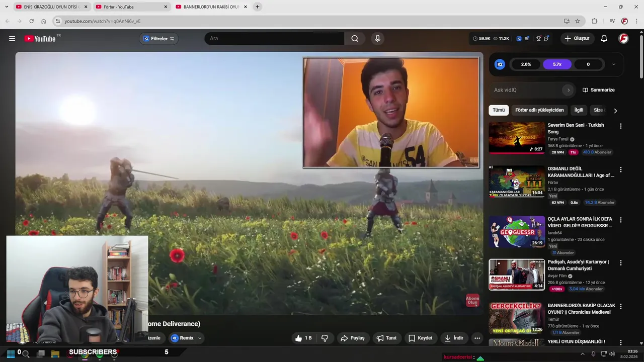Select the 2.6% vidIQ score pill
Image resolution: width=644 pixels, height=362 pixels.
526,64
